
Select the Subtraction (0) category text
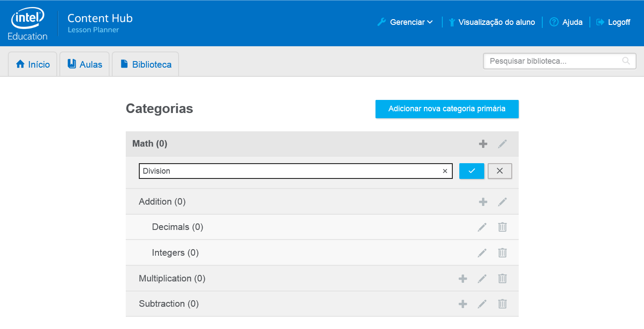[169, 304]
